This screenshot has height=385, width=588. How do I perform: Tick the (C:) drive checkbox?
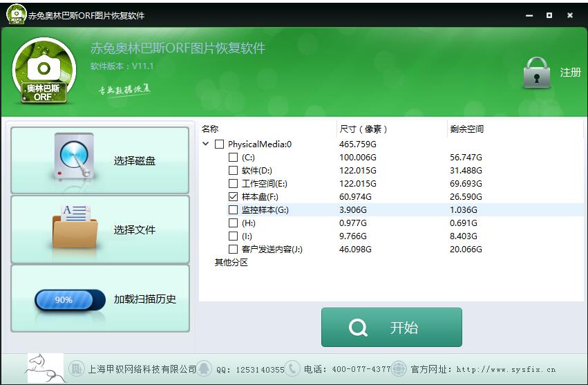234,157
